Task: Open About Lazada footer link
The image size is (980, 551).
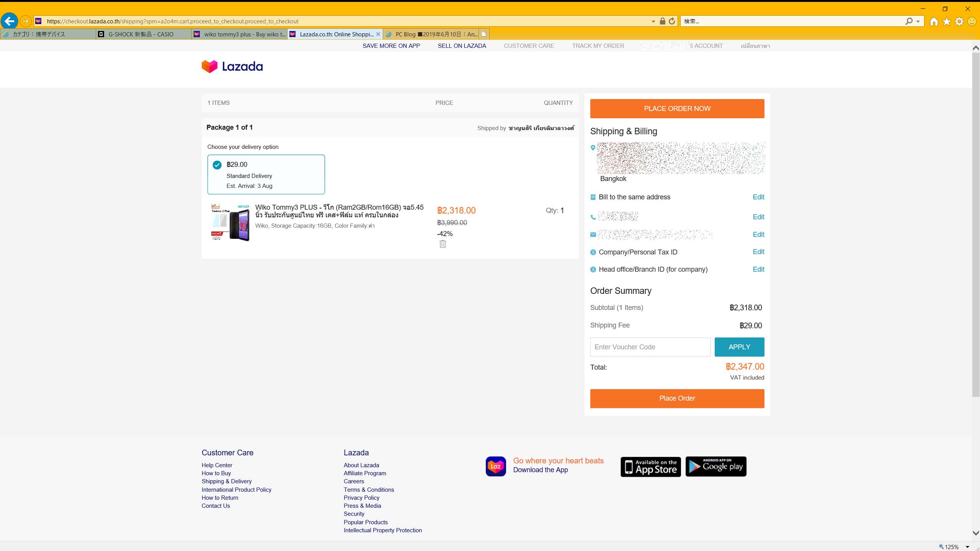Action: click(x=361, y=465)
